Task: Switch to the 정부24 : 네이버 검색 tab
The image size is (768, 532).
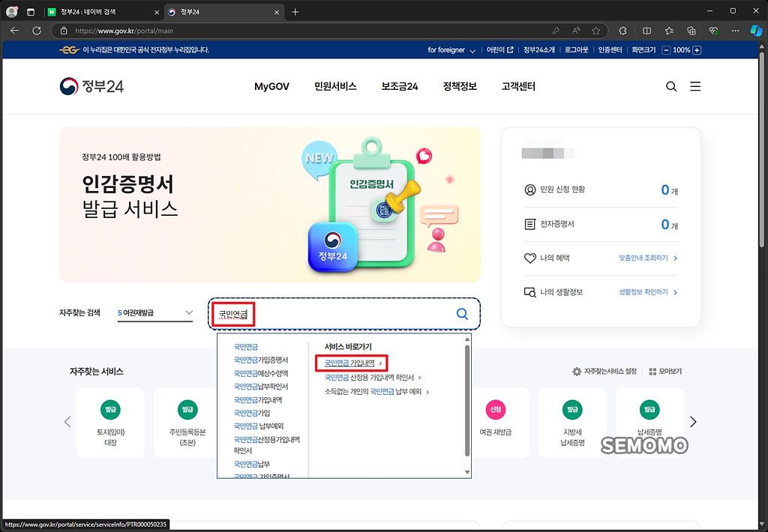Action: tap(103, 12)
